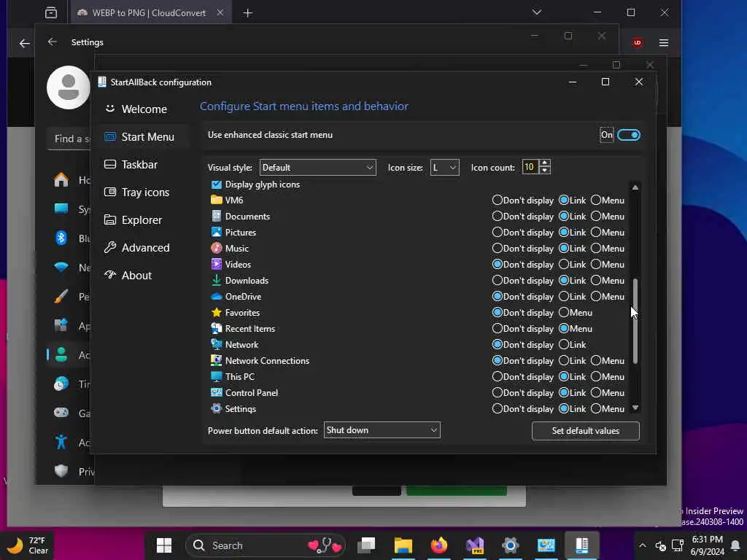Click the Pictures icon in list
This screenshot has width=747, height=560.
(x=216, y=232)
